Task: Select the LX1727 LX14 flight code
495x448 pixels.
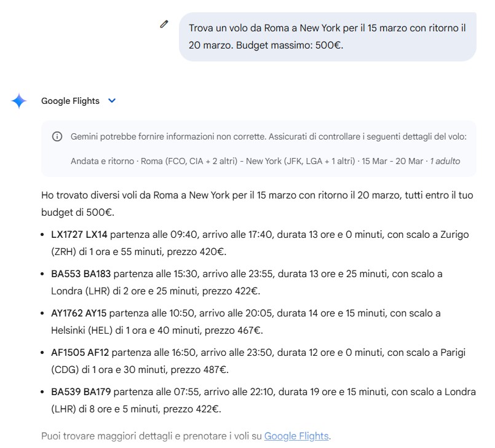Action: click(79, 235)
